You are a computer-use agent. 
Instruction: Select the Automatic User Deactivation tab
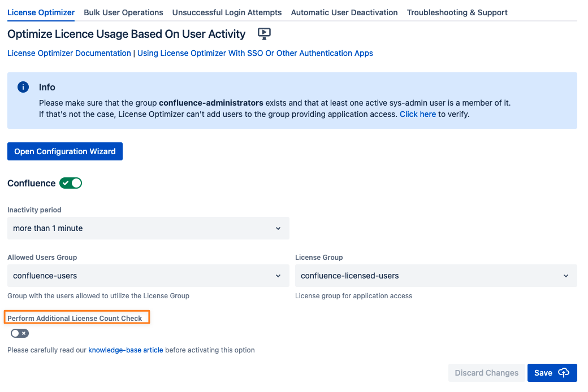click(x=344, y=12)
